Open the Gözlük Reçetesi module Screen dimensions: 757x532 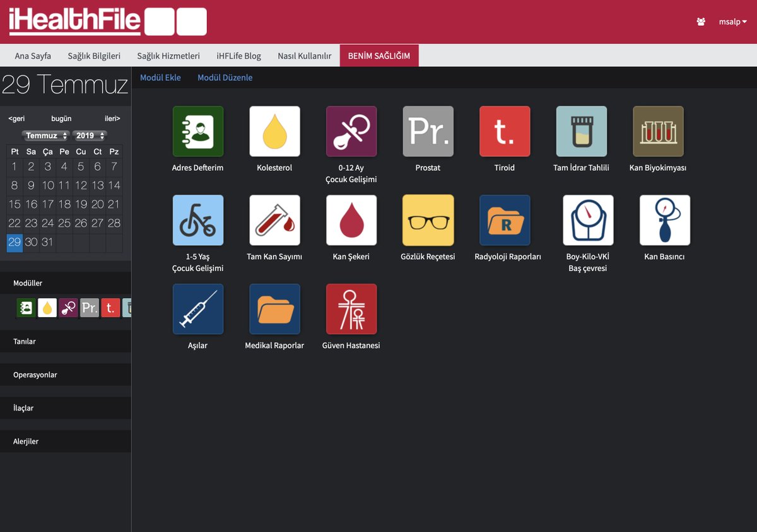428,220
